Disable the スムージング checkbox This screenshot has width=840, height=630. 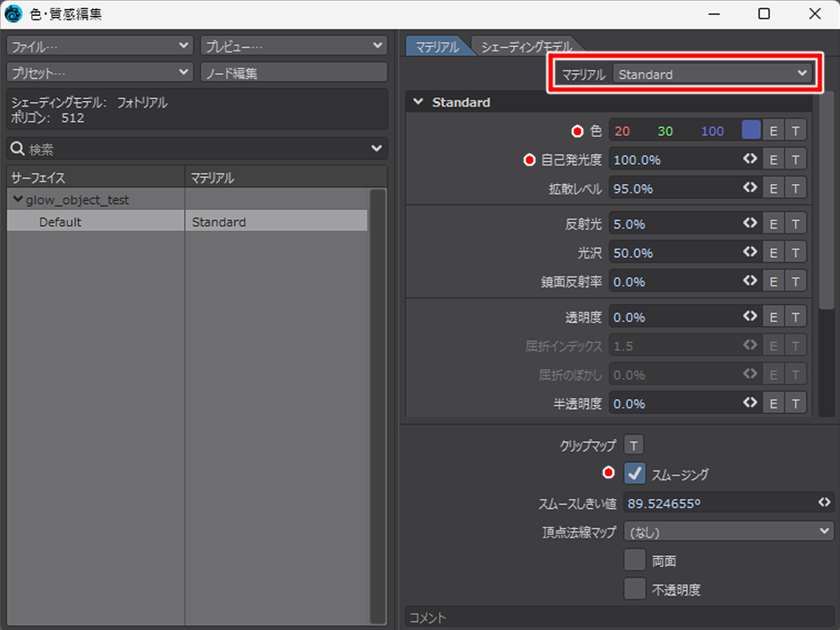pos(635,475)
